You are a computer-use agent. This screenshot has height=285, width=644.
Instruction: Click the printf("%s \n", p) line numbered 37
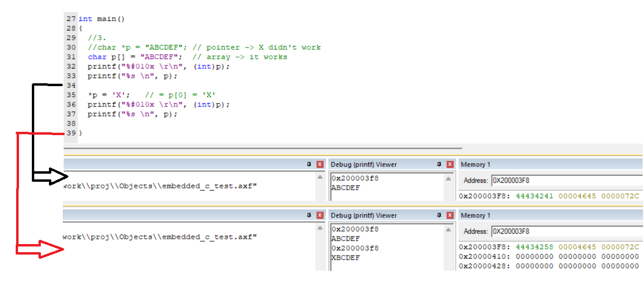133,114
